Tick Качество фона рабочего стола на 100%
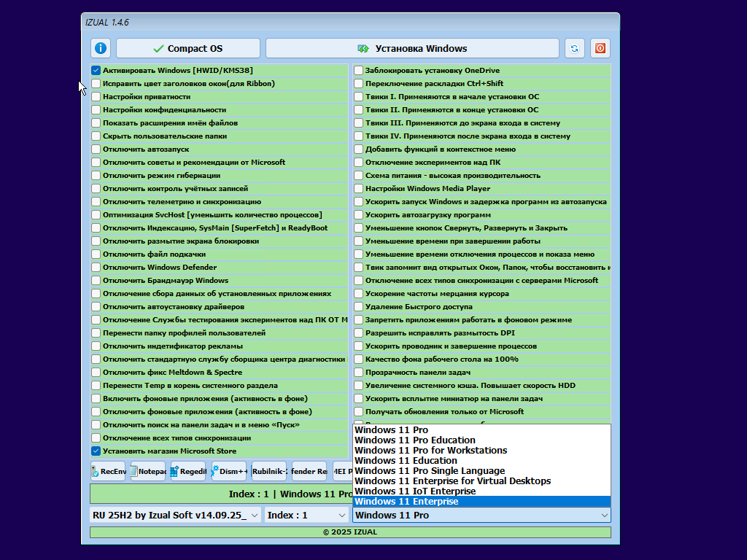This screenshot has width=747, height=560. (359, 359)
